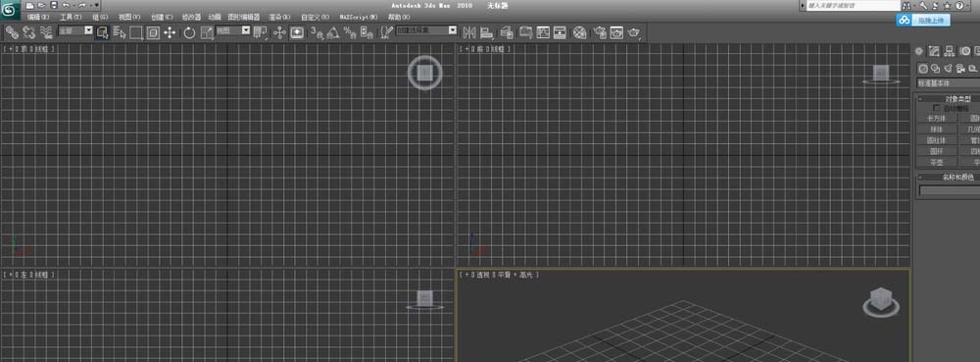Click the 长方体 (Box) button
The height and width of the screenshot is (362, 980).
(936, 118)
